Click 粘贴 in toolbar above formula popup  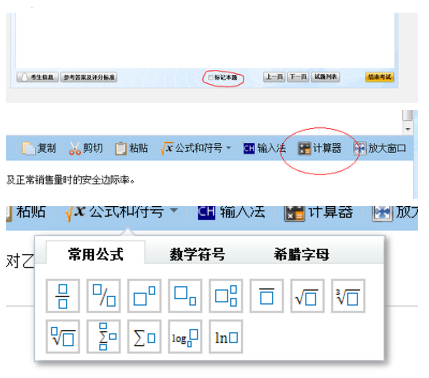point(26,212)
